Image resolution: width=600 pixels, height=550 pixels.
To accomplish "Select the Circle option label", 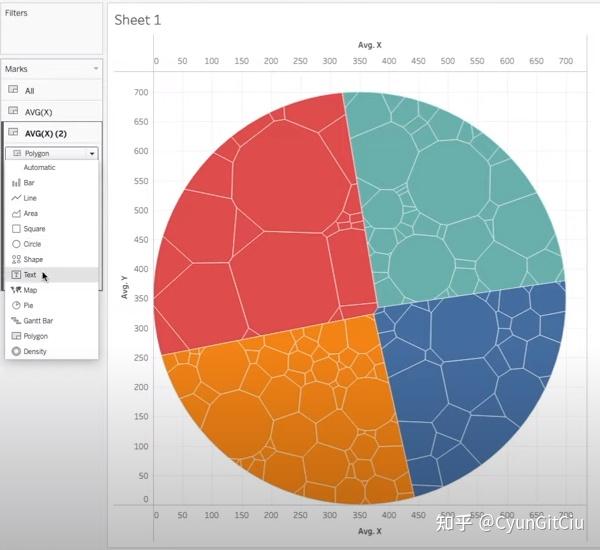I will 32,244.
